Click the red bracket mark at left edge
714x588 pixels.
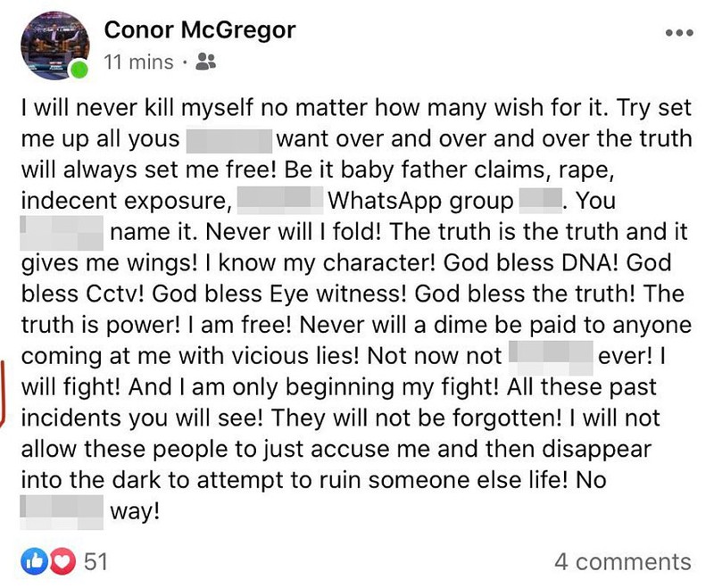3,393
